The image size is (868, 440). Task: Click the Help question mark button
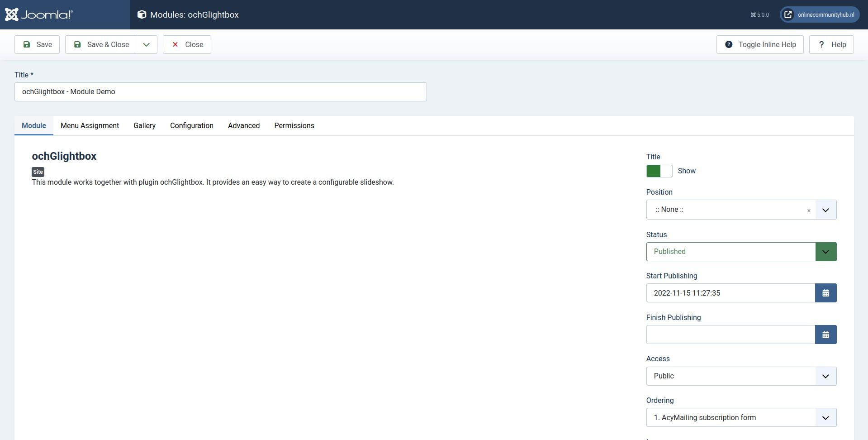[x=831, y=44]
